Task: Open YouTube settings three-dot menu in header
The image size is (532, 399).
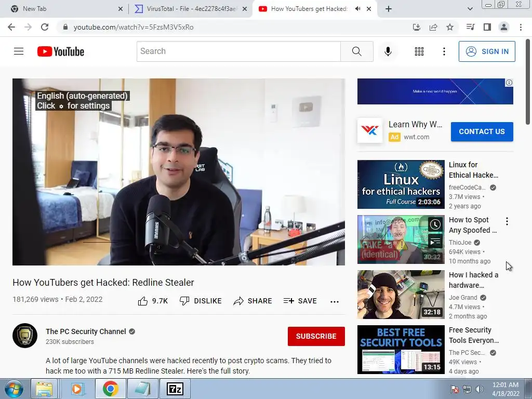Action: coord(444,51)
